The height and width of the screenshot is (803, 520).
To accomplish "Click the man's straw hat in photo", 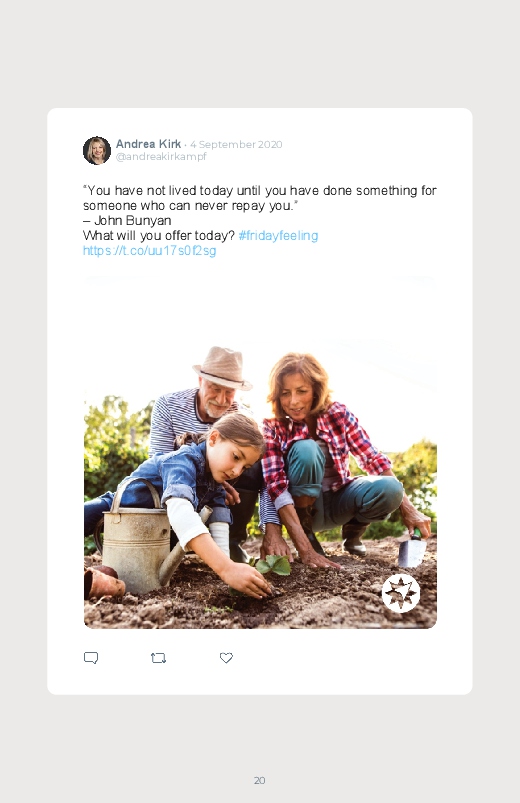I will (x=223, y=368).
